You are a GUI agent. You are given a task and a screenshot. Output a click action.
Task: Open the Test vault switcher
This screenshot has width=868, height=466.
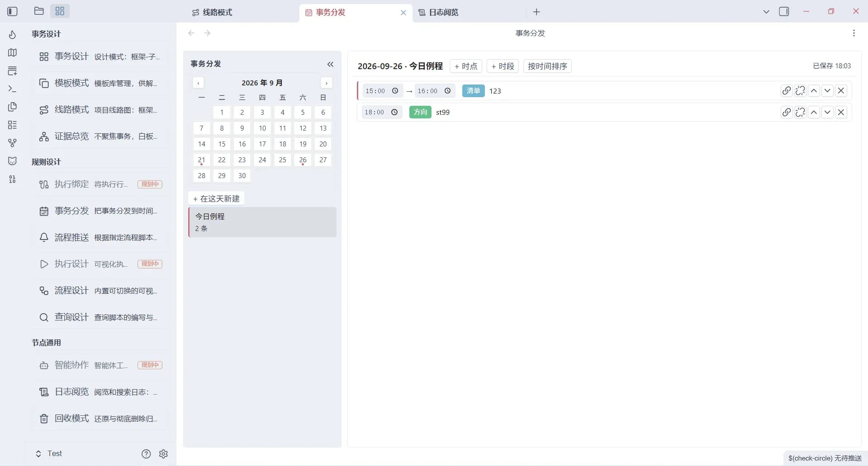49,453
